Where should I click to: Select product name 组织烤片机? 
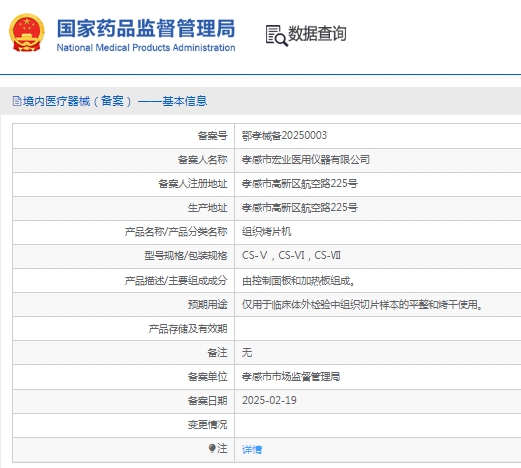267,232
